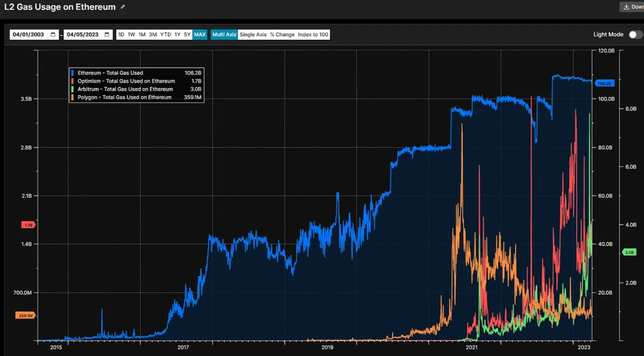Toggle Arbitrum series in the legend
The image size is (644, 356).
tap(125, 89)
